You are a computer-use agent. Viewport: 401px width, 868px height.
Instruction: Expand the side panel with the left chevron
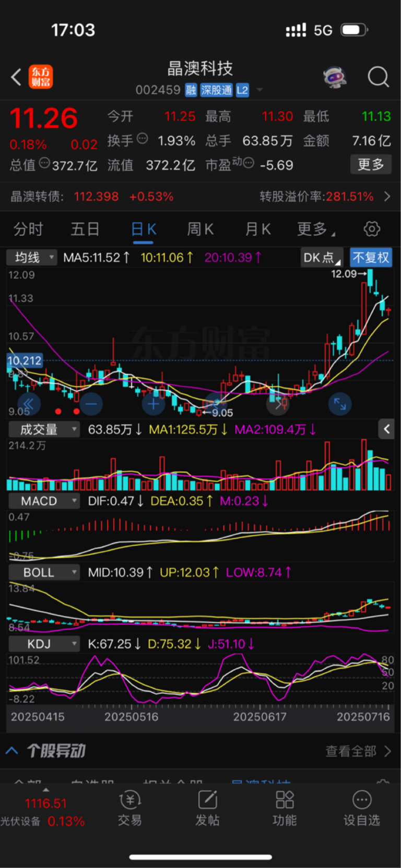click(386, 429)
